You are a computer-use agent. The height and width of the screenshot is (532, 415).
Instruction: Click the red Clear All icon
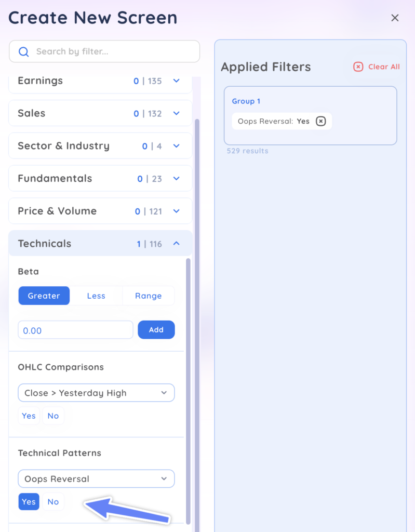[358, 66]
